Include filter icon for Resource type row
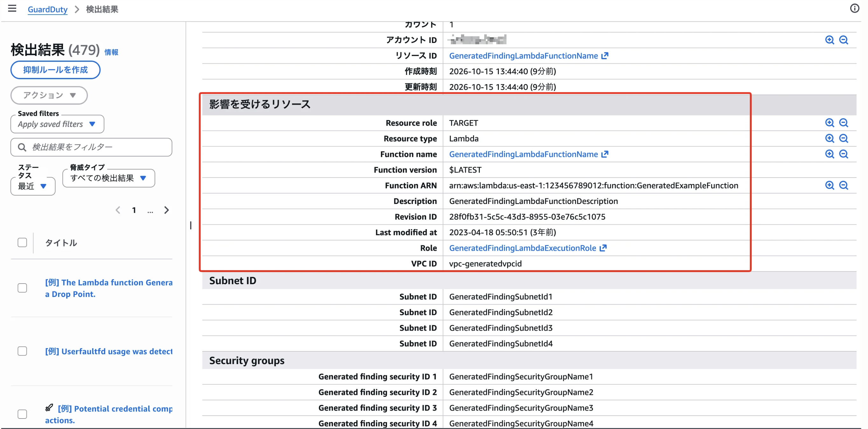The height and width of the screenshot is (429, 868). click(x=829, y=138)
